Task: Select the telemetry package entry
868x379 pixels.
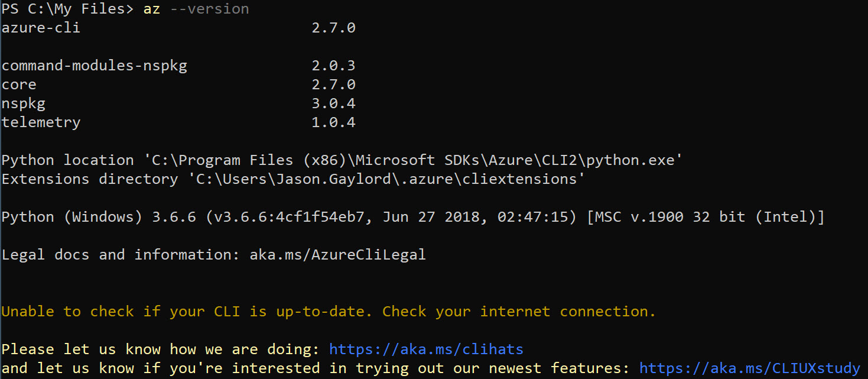Action: [x=178, y=122]
